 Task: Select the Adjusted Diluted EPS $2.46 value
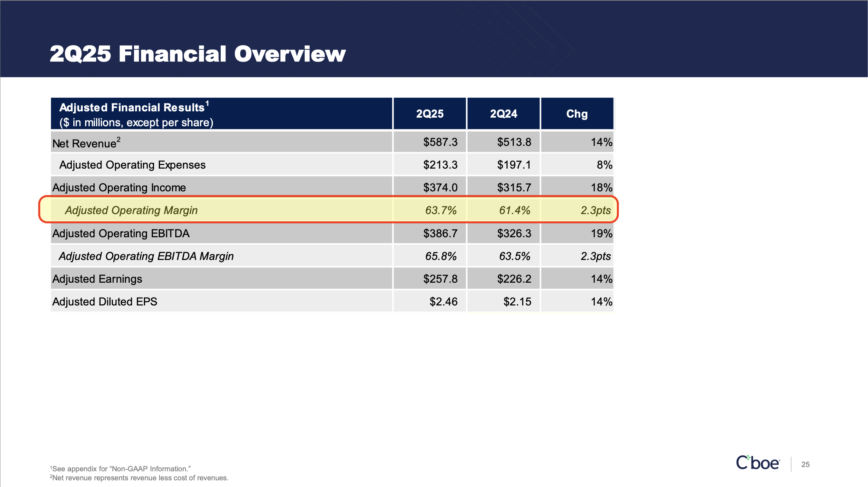click(444, 302)
